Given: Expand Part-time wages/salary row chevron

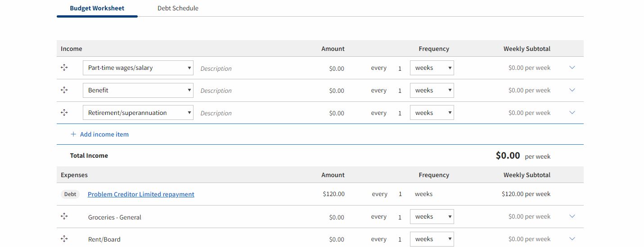Looking at the screenshot, I should coord(572,68).
